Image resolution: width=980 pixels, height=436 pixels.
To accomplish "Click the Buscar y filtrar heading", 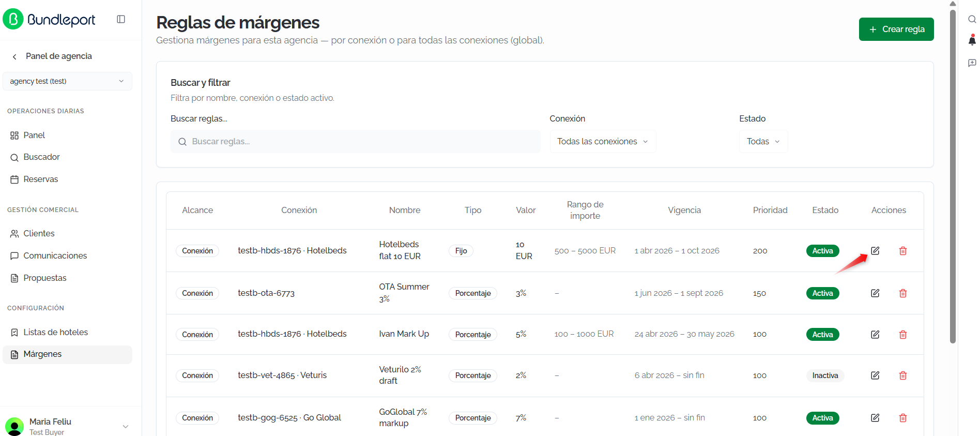I will 201,83.
